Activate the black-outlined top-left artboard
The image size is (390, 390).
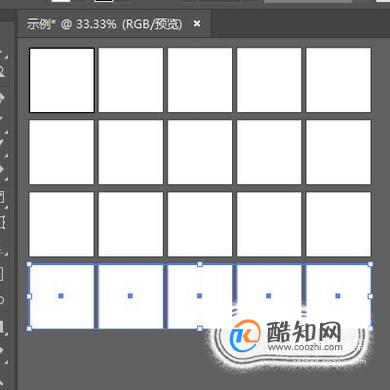[x=62, y=80]
